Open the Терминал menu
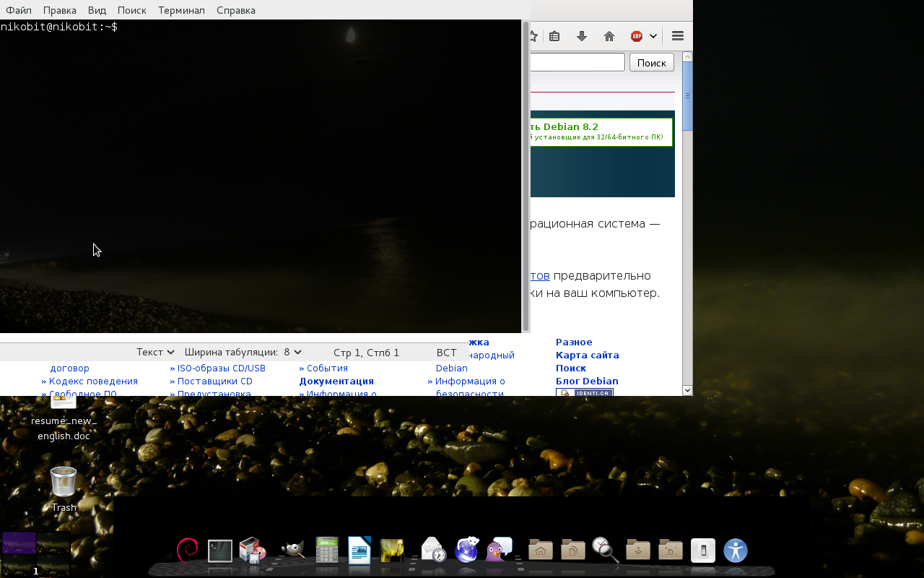Screen dimensions: 924x578 [181, 10]
